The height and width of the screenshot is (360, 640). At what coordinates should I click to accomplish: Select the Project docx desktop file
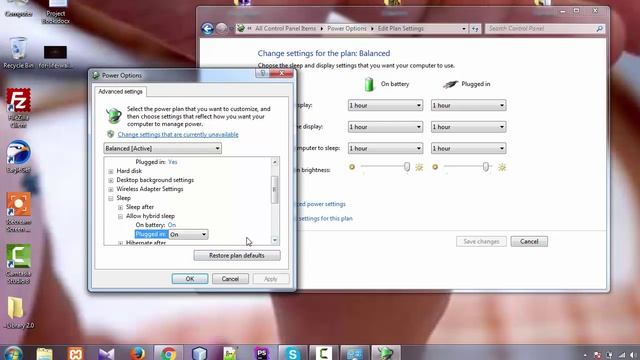click(x=56, y=11)
